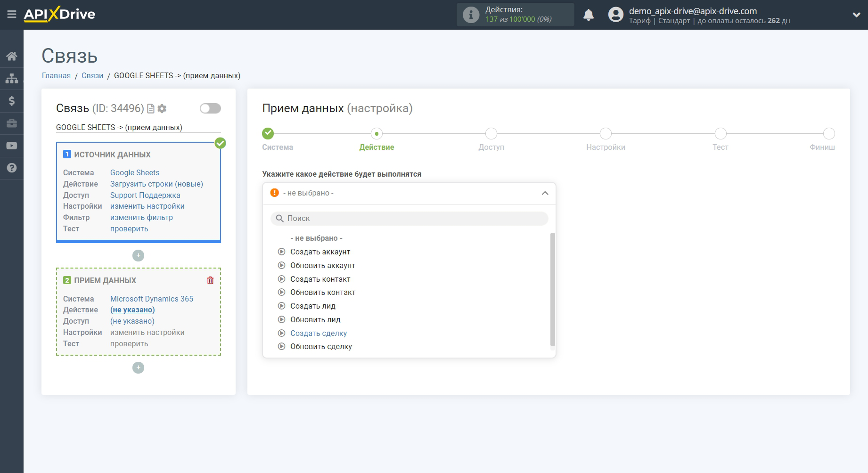The height and width of the screenshot is (473, 868).
Task: Open the Google Sheets system link
Action: click(x=135, y=172)
